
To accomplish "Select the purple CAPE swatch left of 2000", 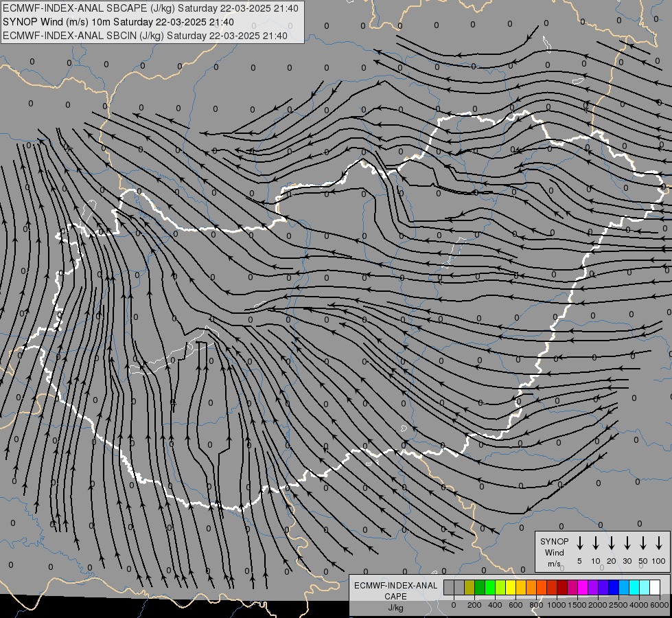I will [592, 588].
